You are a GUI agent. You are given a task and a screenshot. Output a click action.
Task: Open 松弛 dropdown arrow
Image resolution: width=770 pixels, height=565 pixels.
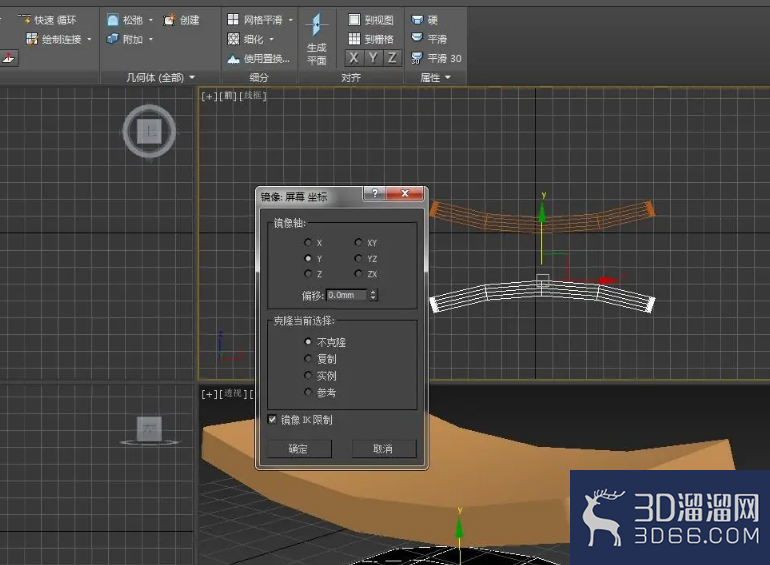(x=151, y=20)
